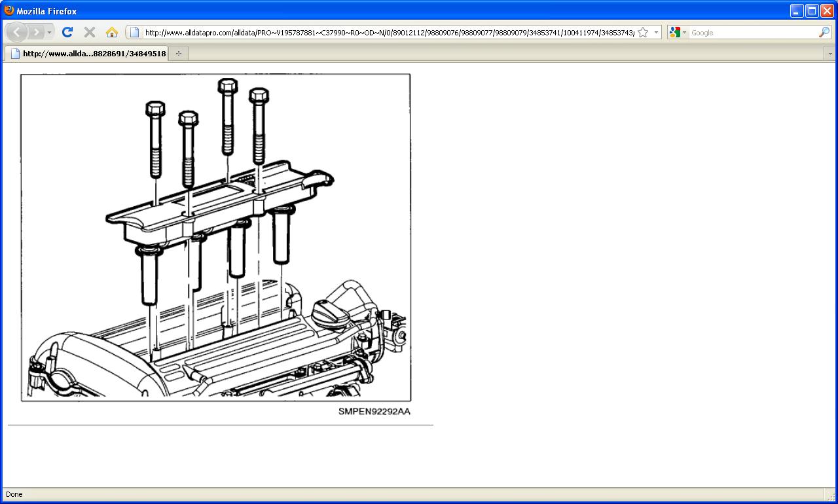Click the page identity icon in address bar
Viewport: 838px width, 504px height.
coord(134,32)
